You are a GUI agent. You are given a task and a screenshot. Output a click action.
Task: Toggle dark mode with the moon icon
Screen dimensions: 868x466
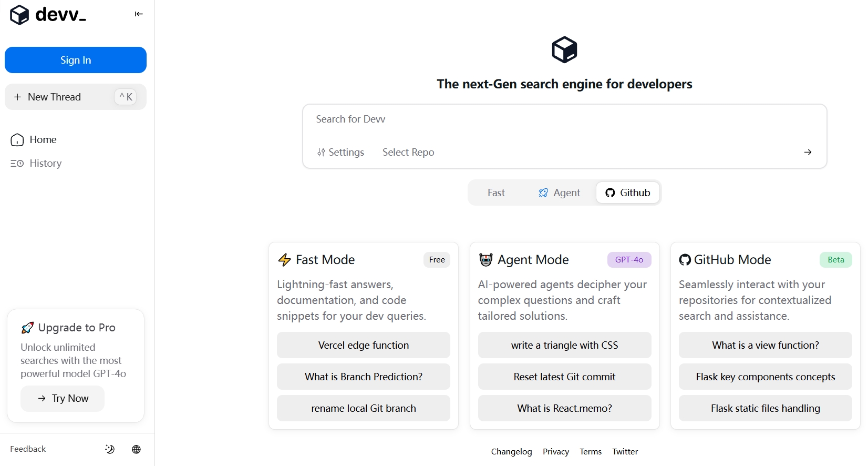(x=109, y=449)
